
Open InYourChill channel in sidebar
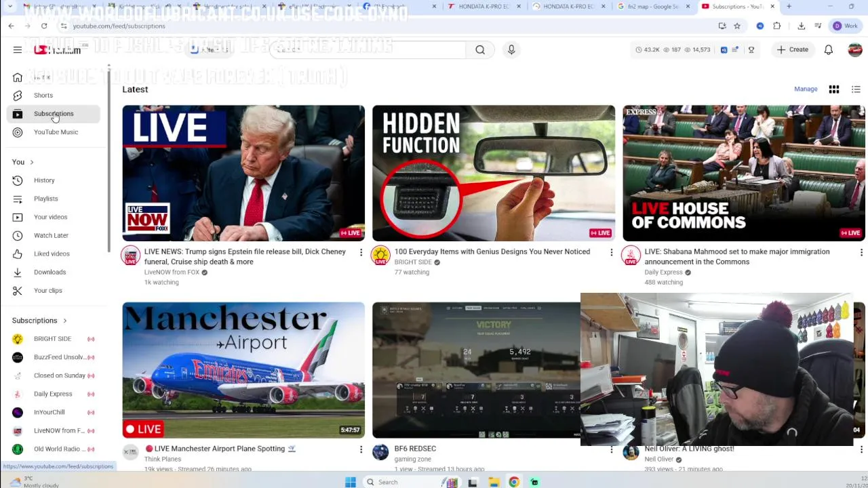tap(54, 412)
